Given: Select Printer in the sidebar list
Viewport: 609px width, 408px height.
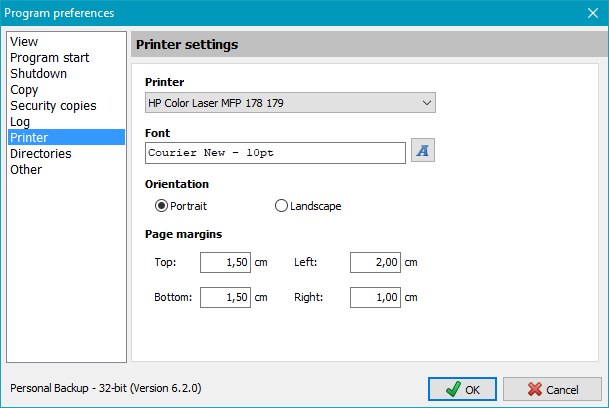Looking at the screenshot, I should pyautogui.click(x=29, y=138).
